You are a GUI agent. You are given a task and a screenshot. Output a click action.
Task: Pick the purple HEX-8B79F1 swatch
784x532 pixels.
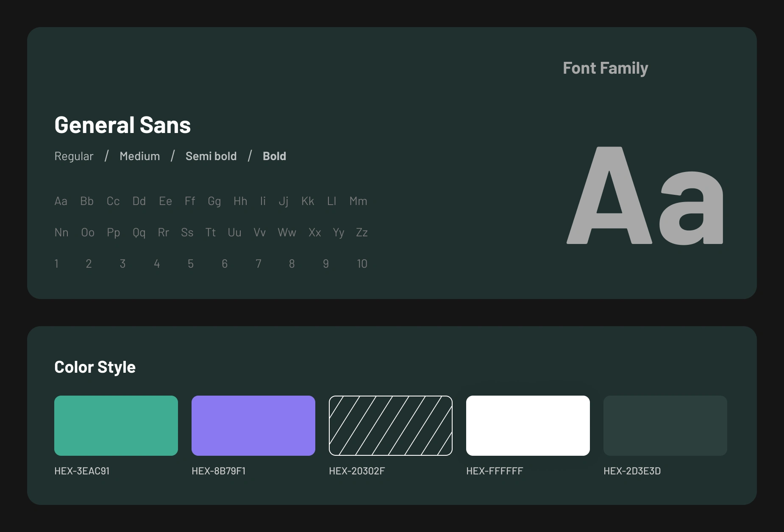[253, 426]
